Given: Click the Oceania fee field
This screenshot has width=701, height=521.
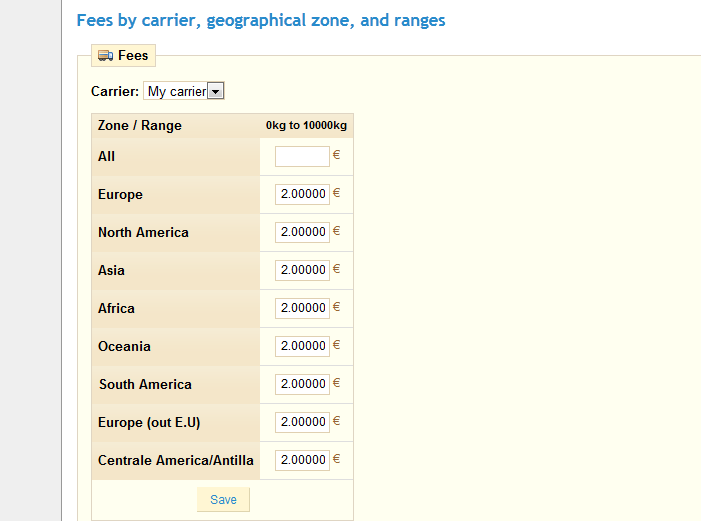Looking at the screenshot, I should click(x=302, y=346).
